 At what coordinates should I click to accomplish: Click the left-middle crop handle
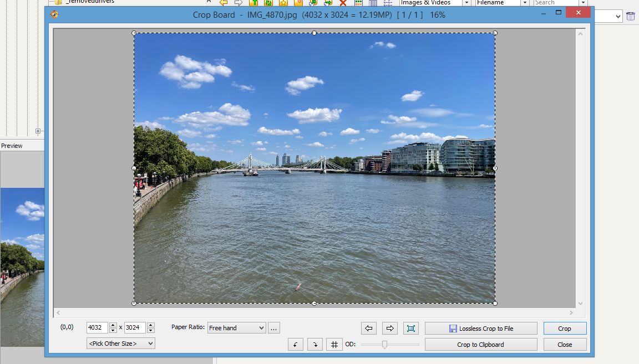[x=134, y=168]
